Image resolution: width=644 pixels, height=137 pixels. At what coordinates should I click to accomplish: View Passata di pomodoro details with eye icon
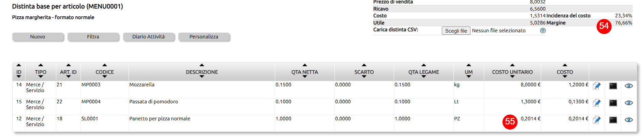tap(629, 103)
